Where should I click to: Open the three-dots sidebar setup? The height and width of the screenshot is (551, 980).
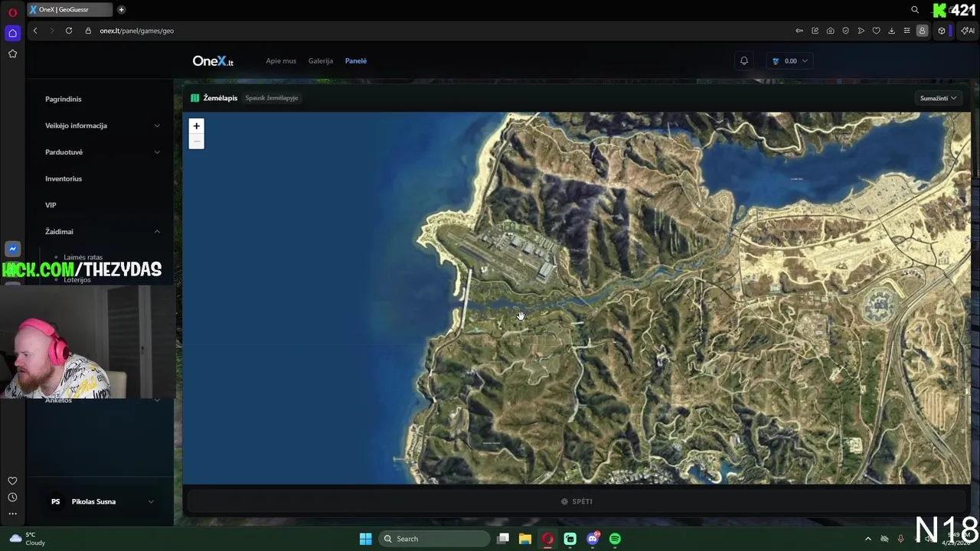pyautogui.click(x=12, y=514)
